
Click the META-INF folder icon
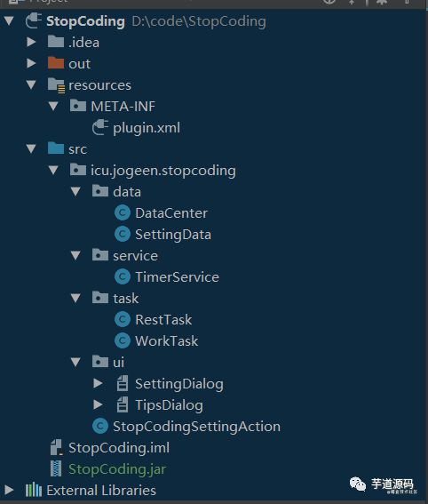click(x=78, y=106)
